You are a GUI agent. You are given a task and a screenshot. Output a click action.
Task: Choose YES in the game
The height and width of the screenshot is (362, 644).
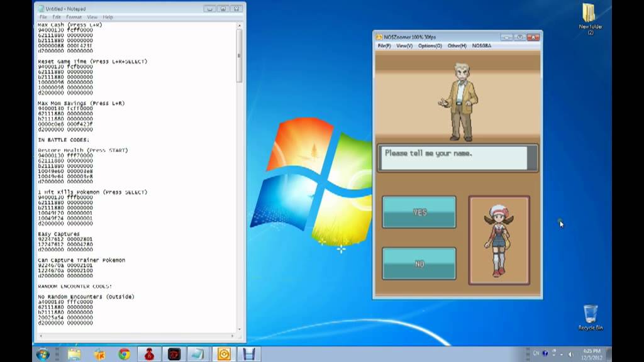[x=419, y=212]
